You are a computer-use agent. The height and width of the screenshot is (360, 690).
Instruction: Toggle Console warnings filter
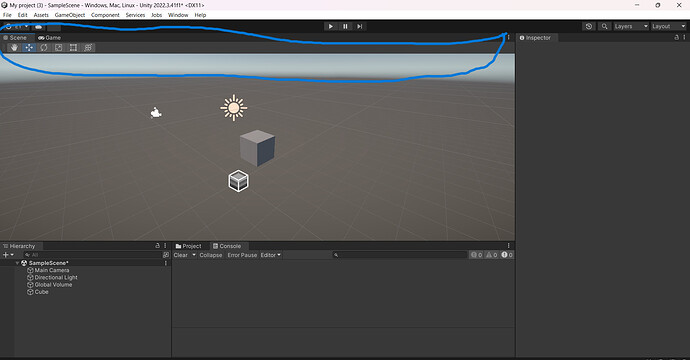[492, 255]
